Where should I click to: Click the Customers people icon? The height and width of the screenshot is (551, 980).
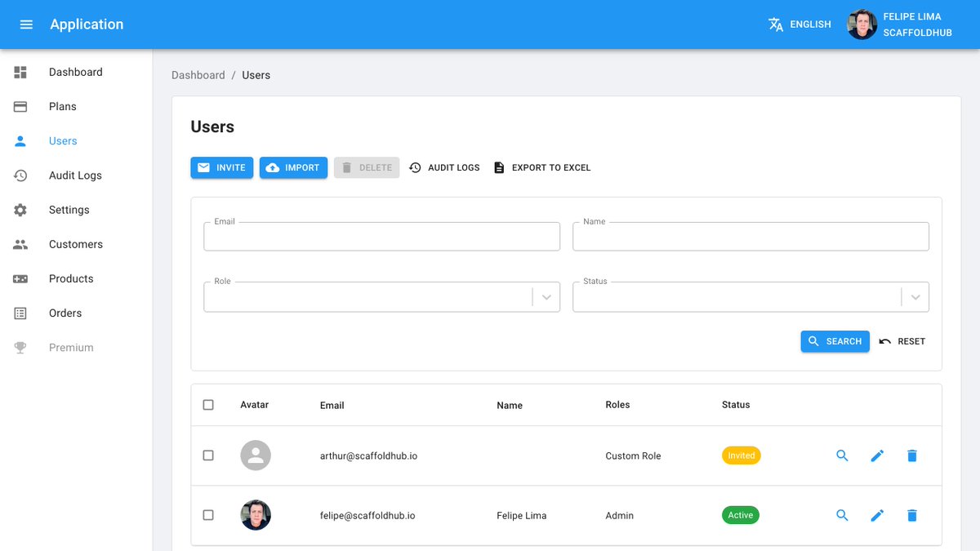pyautogui.click(x=20, y=244)
